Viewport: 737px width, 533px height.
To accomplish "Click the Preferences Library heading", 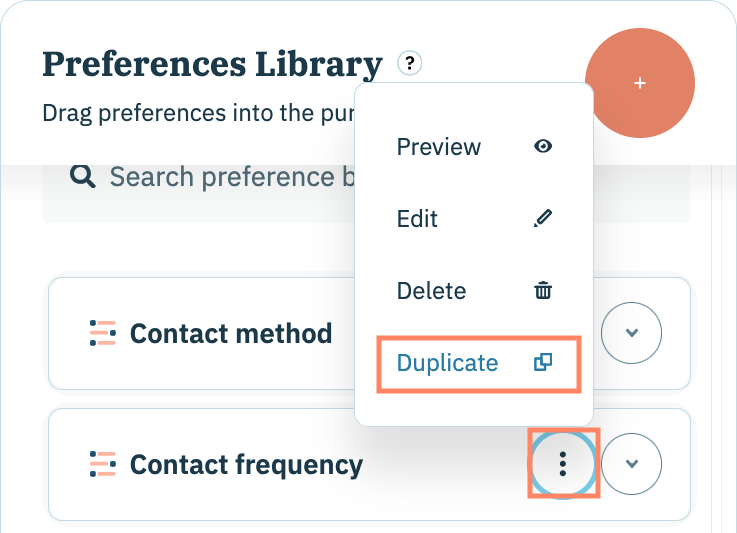I will tap(212, 64).
